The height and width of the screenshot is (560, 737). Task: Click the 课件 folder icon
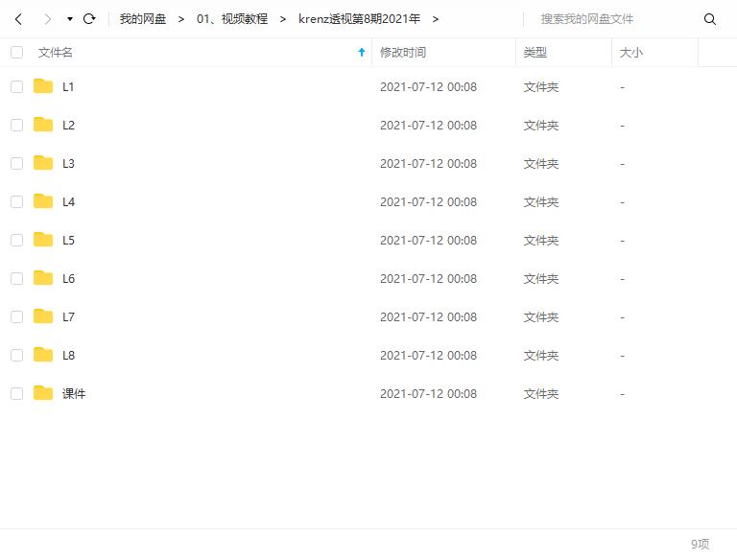[43, 393]
